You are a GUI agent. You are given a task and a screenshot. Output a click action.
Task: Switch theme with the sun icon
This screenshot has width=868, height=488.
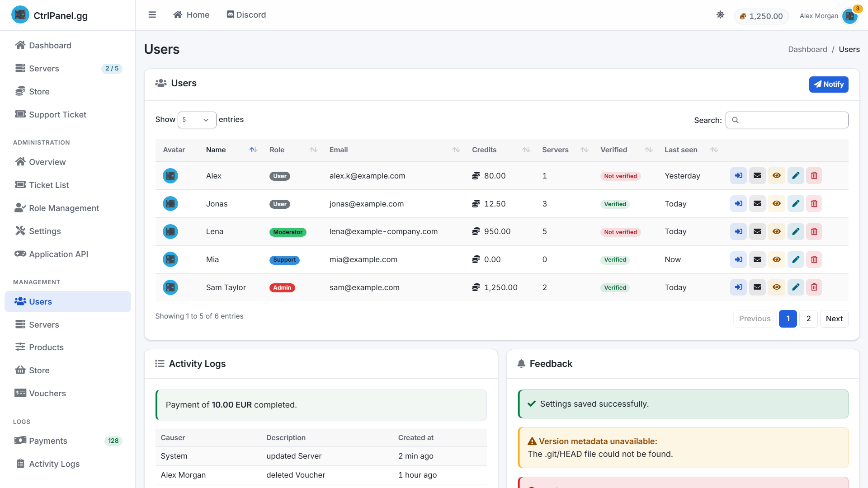720,15
